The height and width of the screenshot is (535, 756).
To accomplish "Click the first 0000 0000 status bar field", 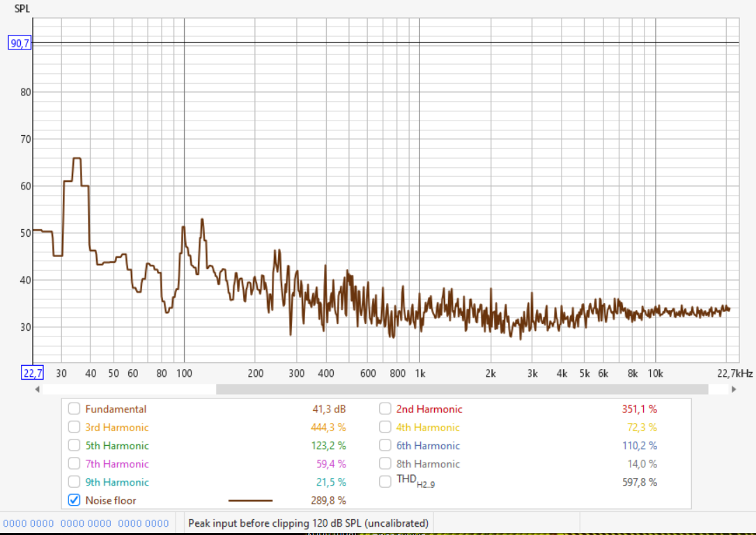I will [29, 523].
